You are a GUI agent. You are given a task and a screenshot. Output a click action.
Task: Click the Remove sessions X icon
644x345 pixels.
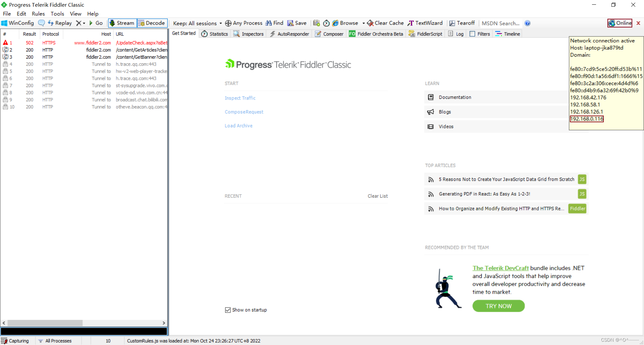(x=78, y=23)
